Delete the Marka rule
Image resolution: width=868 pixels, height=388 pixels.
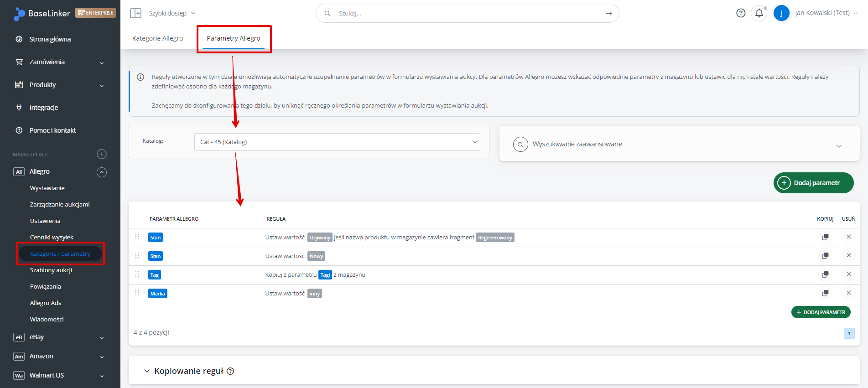[849, 293]
